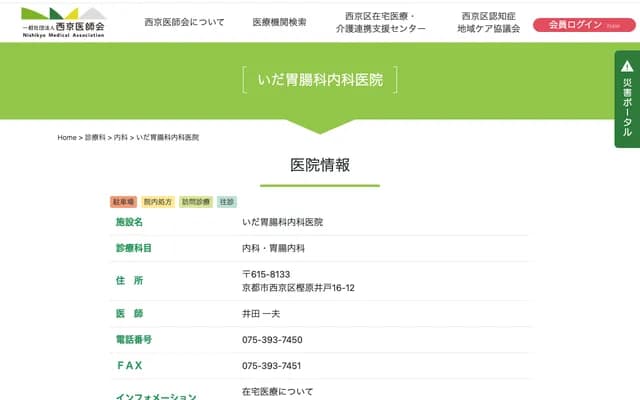The height and width of the screenshot is (400, 640).
Task: Click the いだ胃腸科内科医院 page title banner
Action: coord(320,79)
